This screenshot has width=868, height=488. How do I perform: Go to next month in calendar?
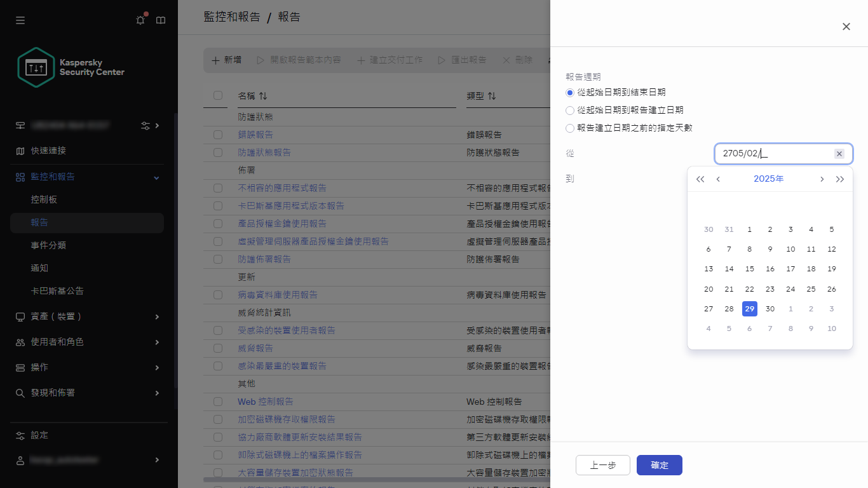pyautogui.click(x=822, y=179)
